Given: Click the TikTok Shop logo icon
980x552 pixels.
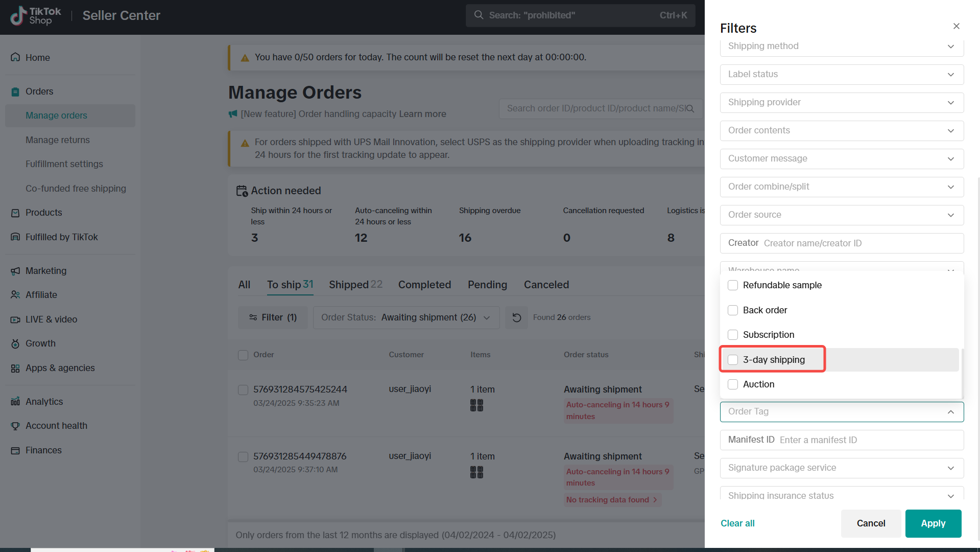Looking at the screenshot, I should pos(18,16).
